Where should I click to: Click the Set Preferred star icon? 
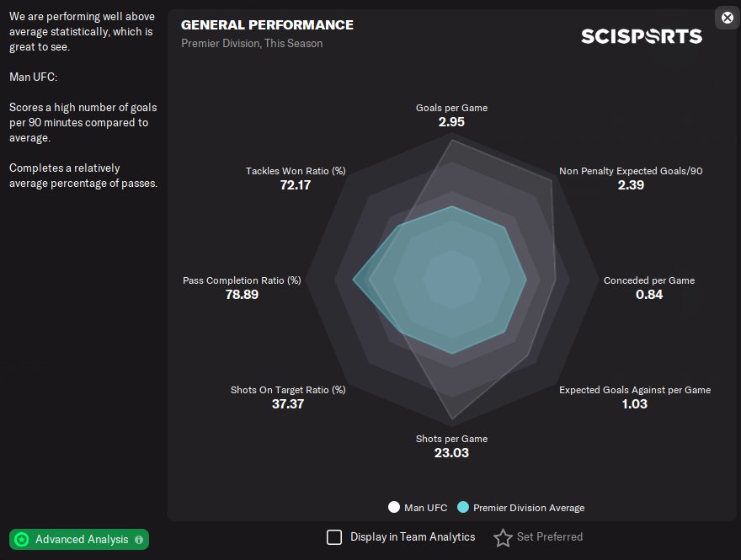pyautogui.click(x=503, y=537)
